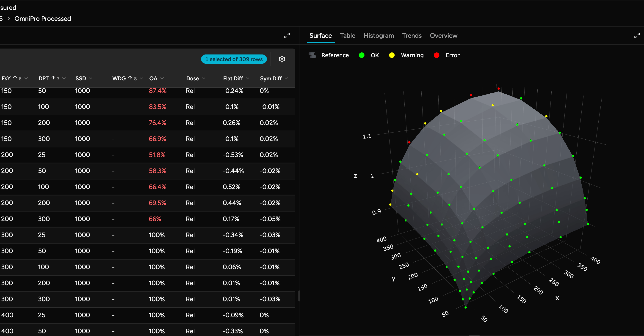This screenshot has width=644, height=336.
Task: Toggle the Warning points legend entry
Action: pos(412,55)
